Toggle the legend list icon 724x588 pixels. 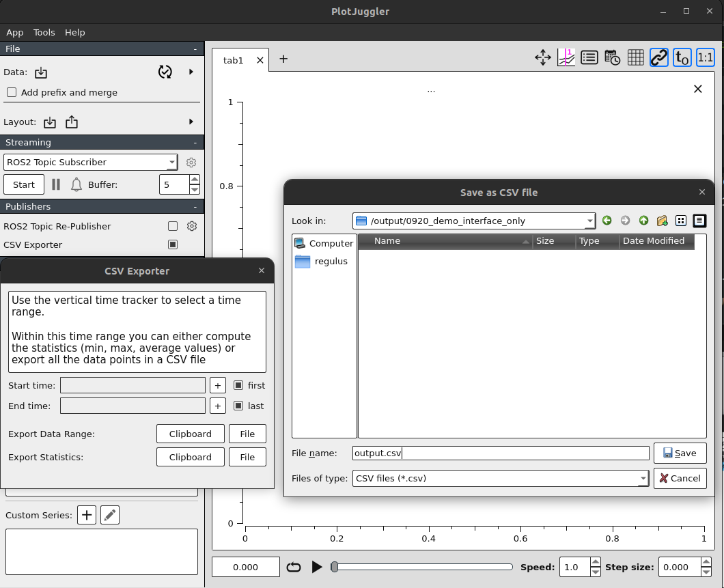[x=589, y=57]
